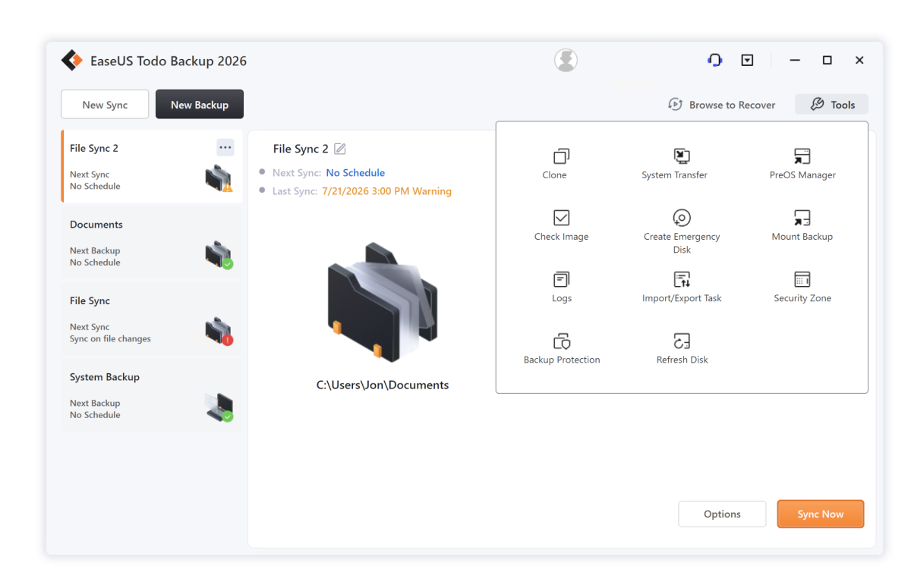
Task: Click the 7/21/2026 3:00 PM Warning status
Action: coord(386,191)
